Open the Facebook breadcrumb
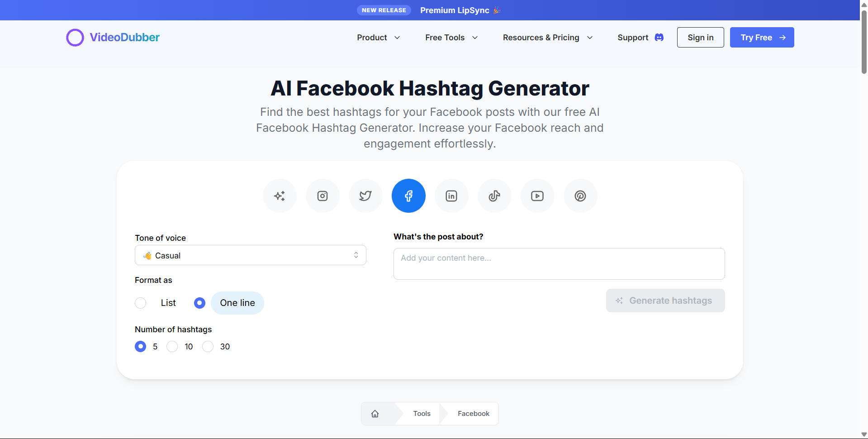The width and height of the screenshot is (868, 439). 473,414
